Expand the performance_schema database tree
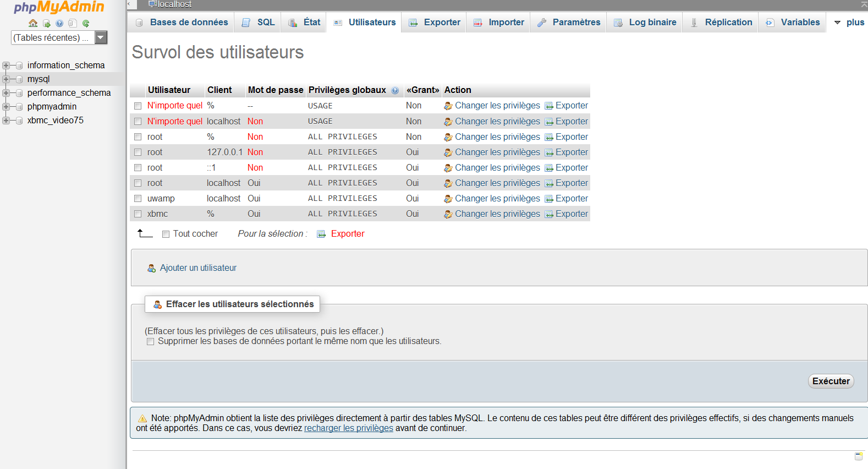Screen dimensions: 868x469 (6, 93)
